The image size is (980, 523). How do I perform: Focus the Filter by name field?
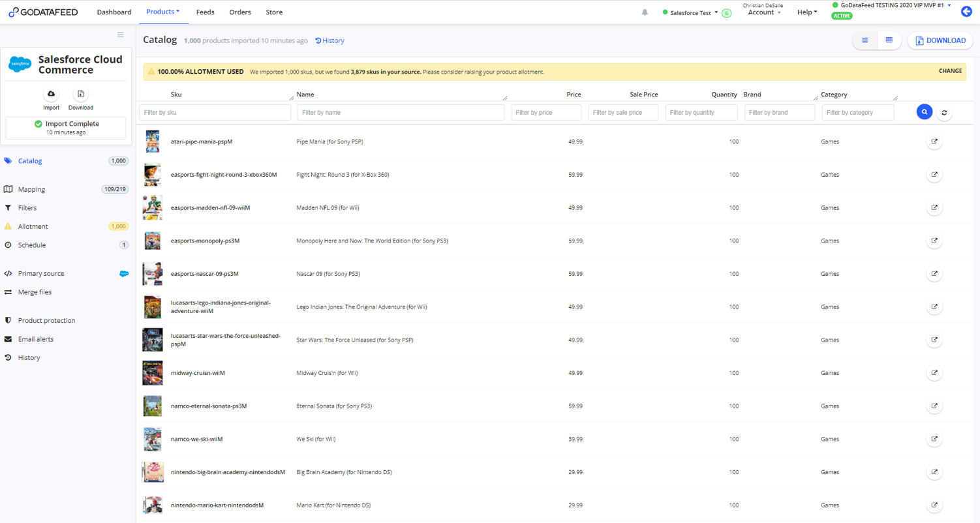[x=401, y=113]
